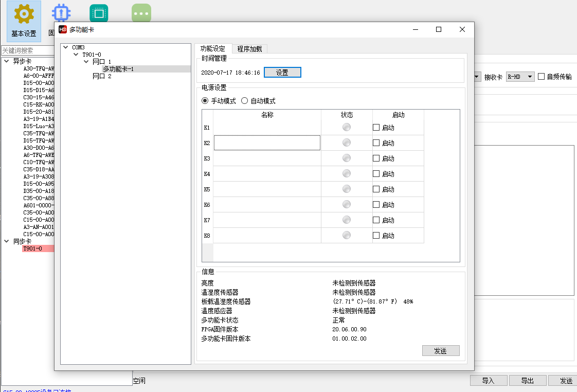The width and height of the screenshot is (577, 392).
Task: Click the K5 status indicator light
Action: [347, 189]
